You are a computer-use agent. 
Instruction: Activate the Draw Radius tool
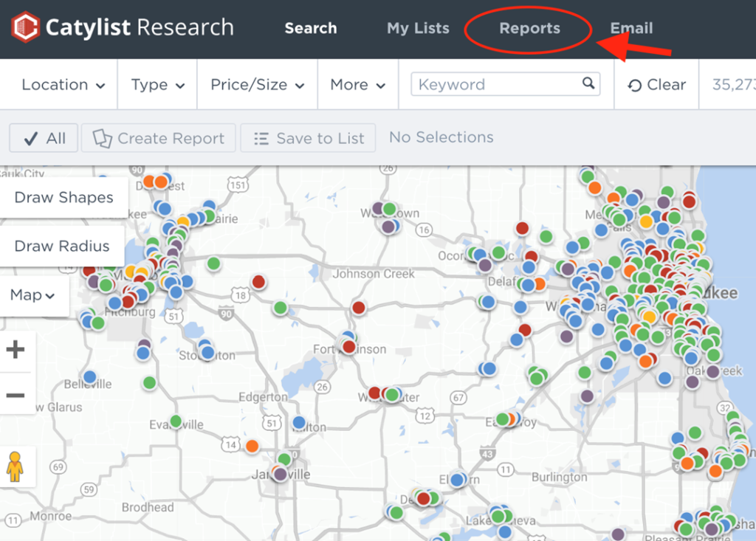(62, 246)
